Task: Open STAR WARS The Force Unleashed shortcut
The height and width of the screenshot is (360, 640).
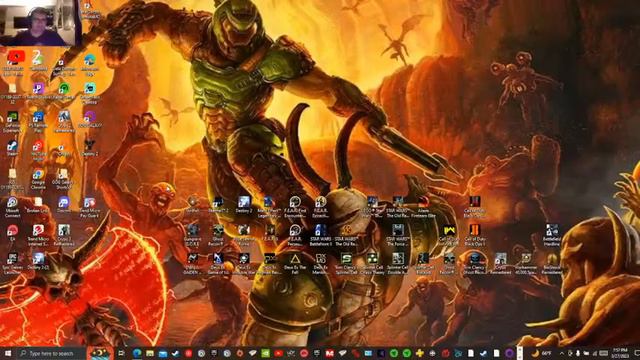Action: tap(398, 236)
